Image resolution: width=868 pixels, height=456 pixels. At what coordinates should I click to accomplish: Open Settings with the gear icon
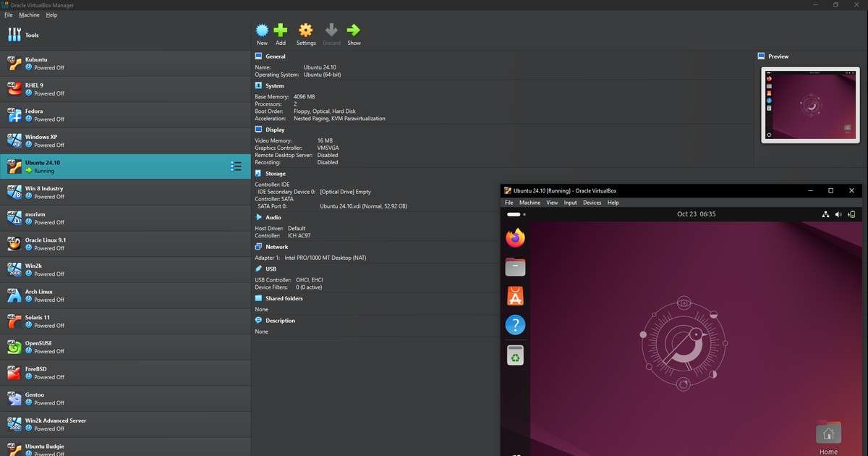306,30
